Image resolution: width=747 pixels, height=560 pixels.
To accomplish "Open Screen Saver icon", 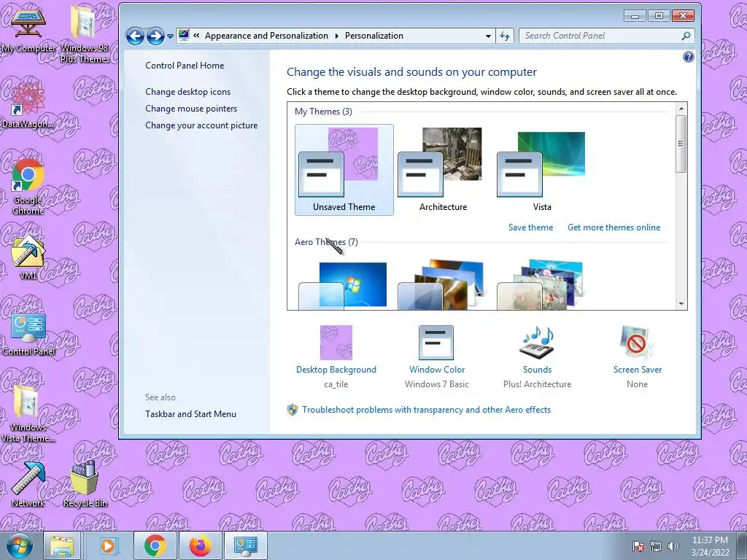I will (637, 343).
